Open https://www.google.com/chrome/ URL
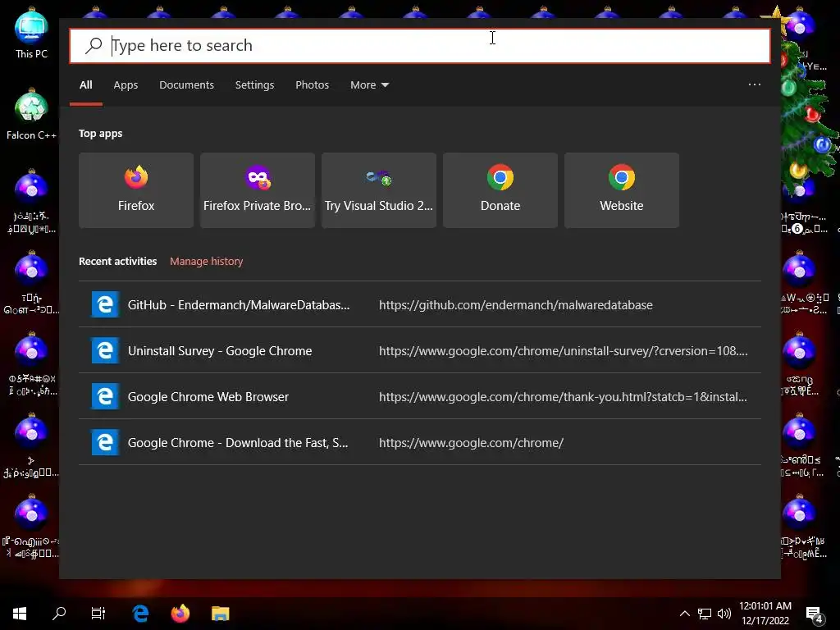Screen dimensions: 840x630 (x=471, y=443)
